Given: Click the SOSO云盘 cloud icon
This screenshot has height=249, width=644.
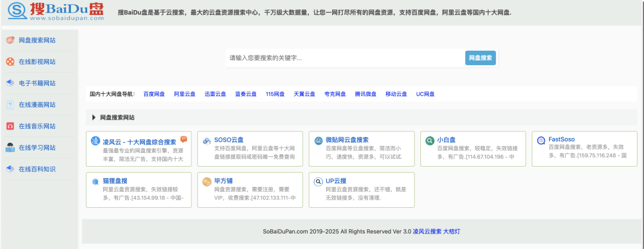Looking at the screenshot, I should coord(207,141).
